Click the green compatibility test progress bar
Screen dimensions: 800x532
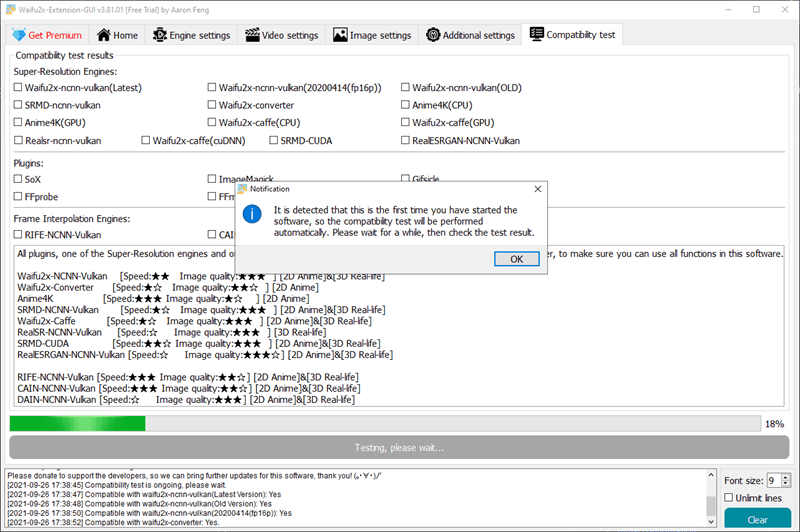385,423
